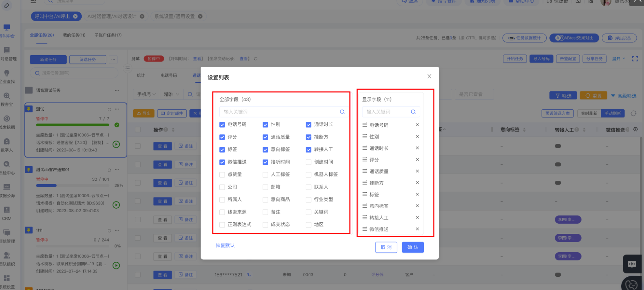Close the 设置列表 dialog
This screenshot has width=644, height=290.
click(x=429, y=76)
